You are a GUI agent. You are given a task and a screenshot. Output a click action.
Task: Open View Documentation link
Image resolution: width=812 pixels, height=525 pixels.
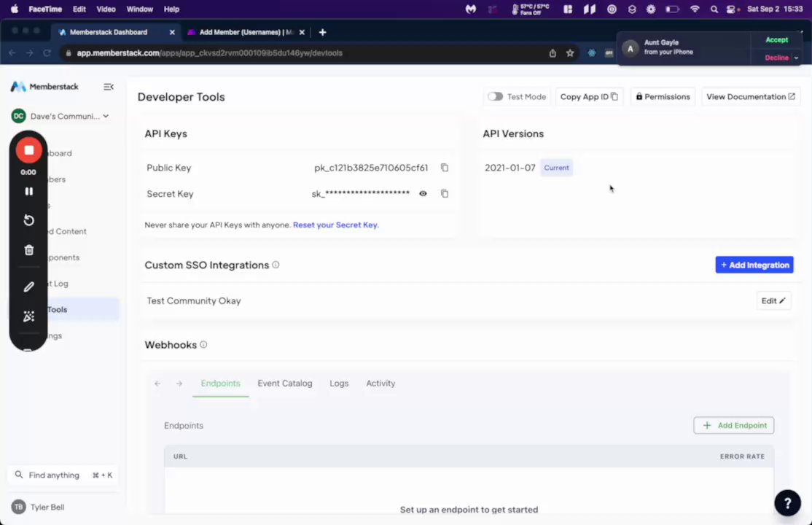pos(750,96)
